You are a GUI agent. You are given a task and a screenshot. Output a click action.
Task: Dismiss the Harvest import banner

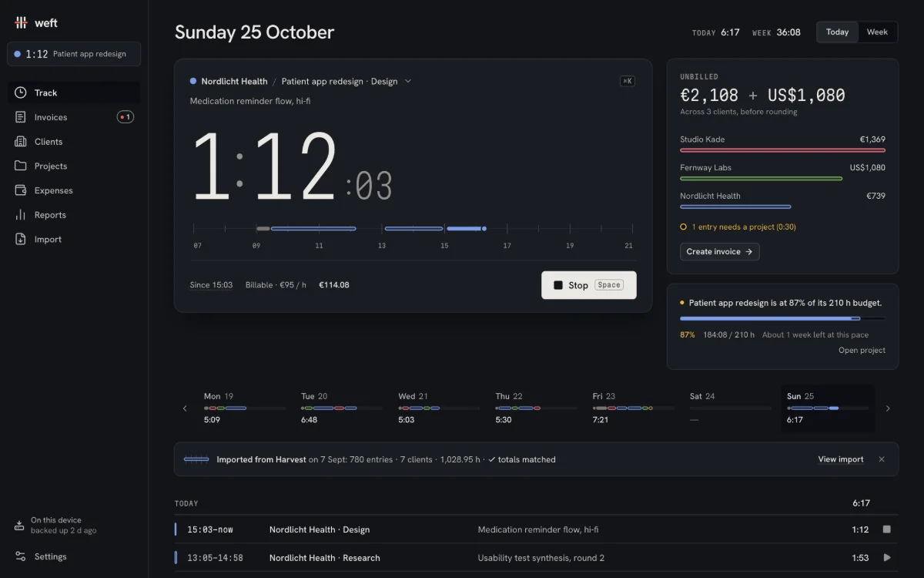[882, 459]
